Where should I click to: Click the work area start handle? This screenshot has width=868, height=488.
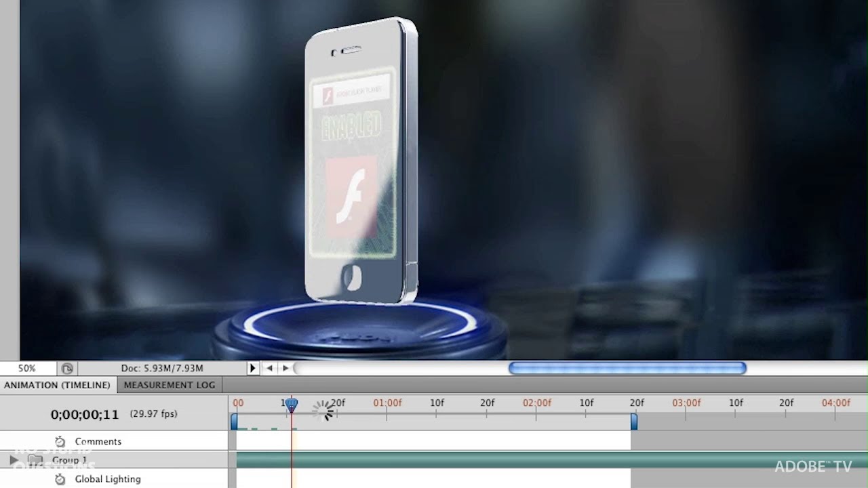[x=234, y=422]
